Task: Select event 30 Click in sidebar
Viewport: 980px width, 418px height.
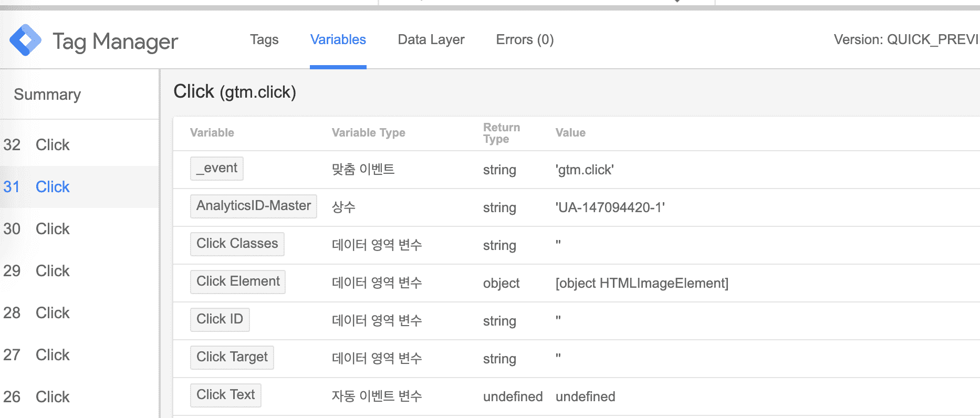Action: pyautogui.click(x=52, y=229)
